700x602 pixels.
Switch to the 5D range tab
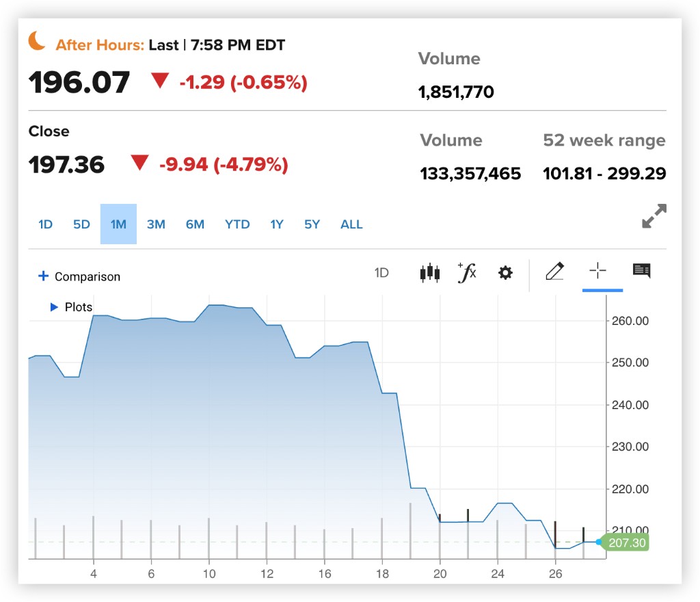point(81,224)
